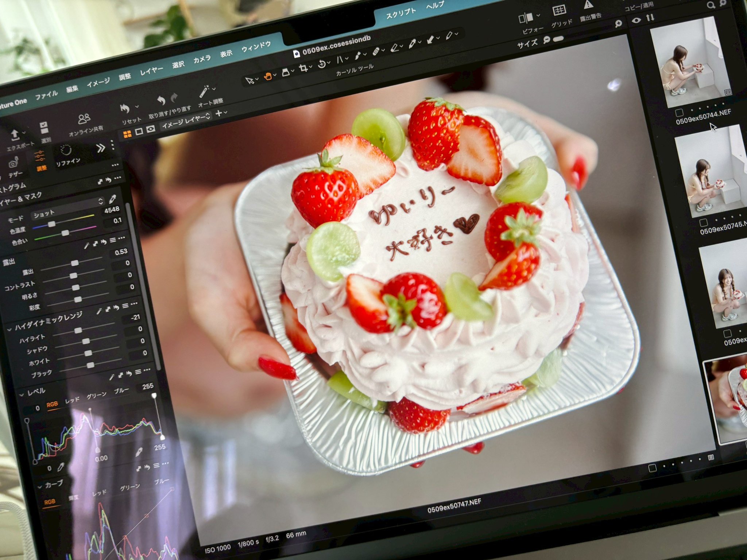Image resolution: width=747 pixels, height=560 pixels.
Task: Switch to single-image viewer icon
Action: 139,131
